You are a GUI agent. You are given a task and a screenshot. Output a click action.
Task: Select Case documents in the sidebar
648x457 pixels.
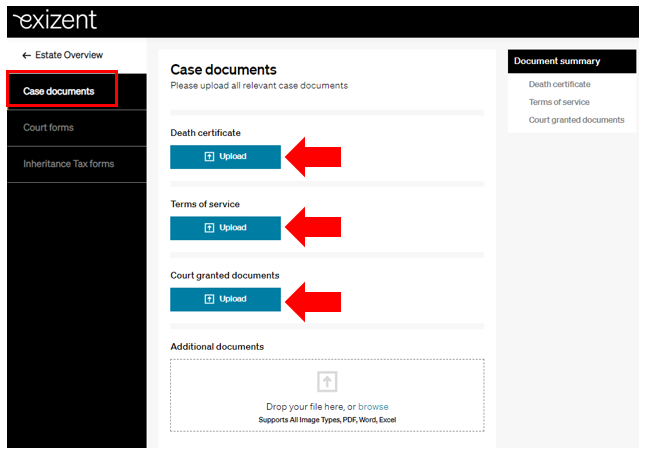[77, 91]
